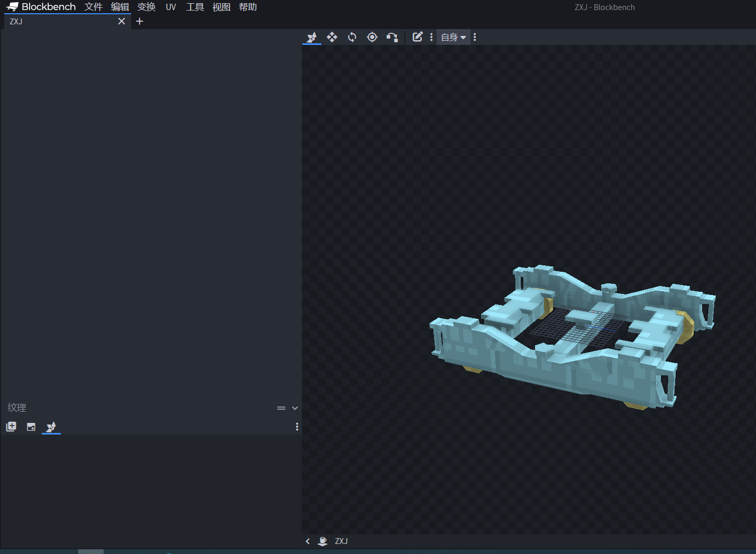
Task: Open the 工具 menu
Action: tap(195, 7)
